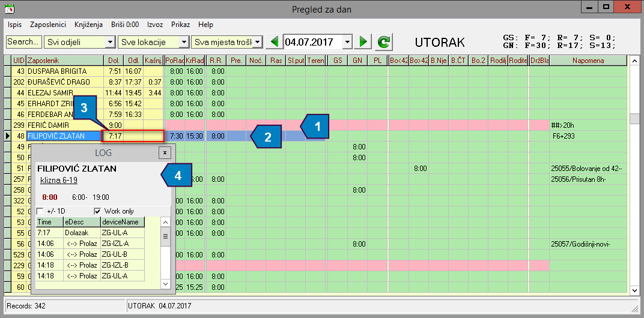This screenshot has width=644, height=318.
Task: Click the Odl. column header
Action: 133,61
